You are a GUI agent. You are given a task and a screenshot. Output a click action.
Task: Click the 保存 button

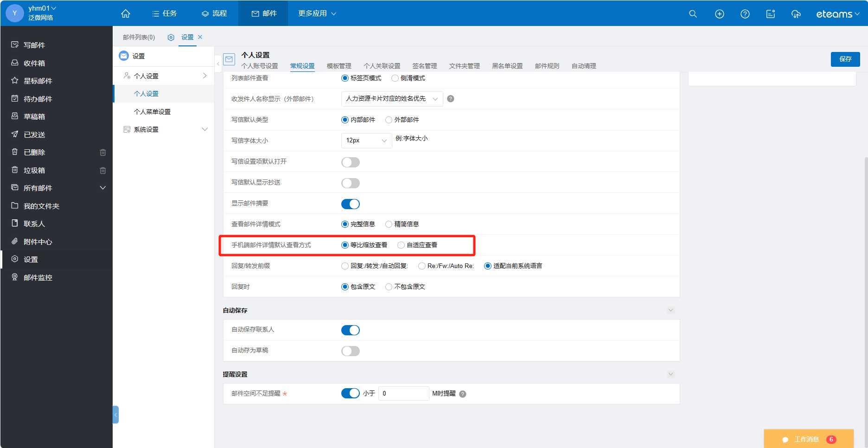point(845,59)
